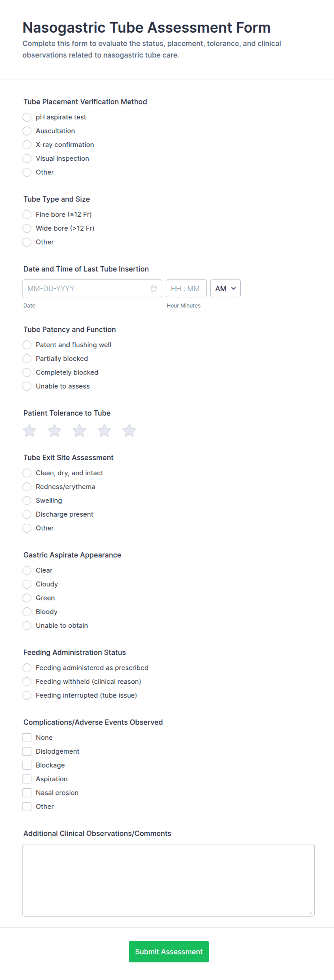Select Other under Tube Exit Site Assessment
Viewport: 334px width, 980px height.
(27, 528)
